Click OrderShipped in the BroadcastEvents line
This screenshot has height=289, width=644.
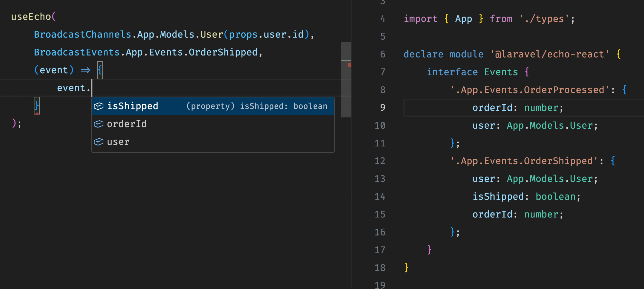223,52
